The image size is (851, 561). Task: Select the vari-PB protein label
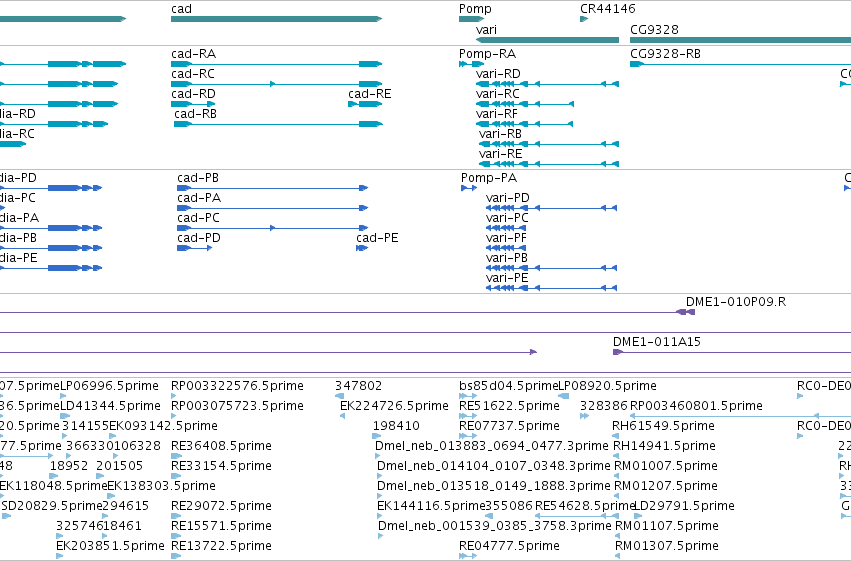click(x=506, y=258)
